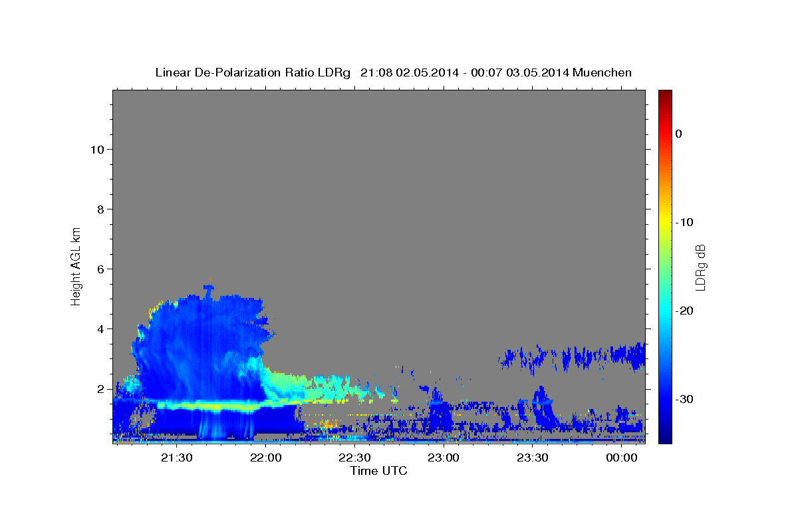The width and height of the screenshot is (798, 532).
Task: Click the 'Time UTC' x-axis label
Action: click(378, 471)
